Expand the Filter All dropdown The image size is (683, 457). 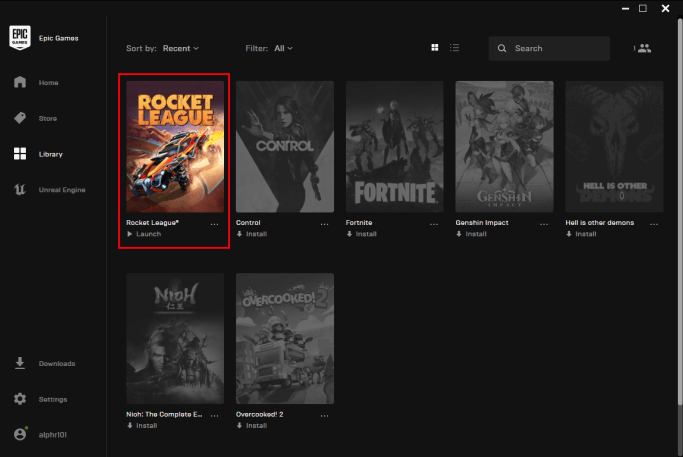tap(283, 48)
